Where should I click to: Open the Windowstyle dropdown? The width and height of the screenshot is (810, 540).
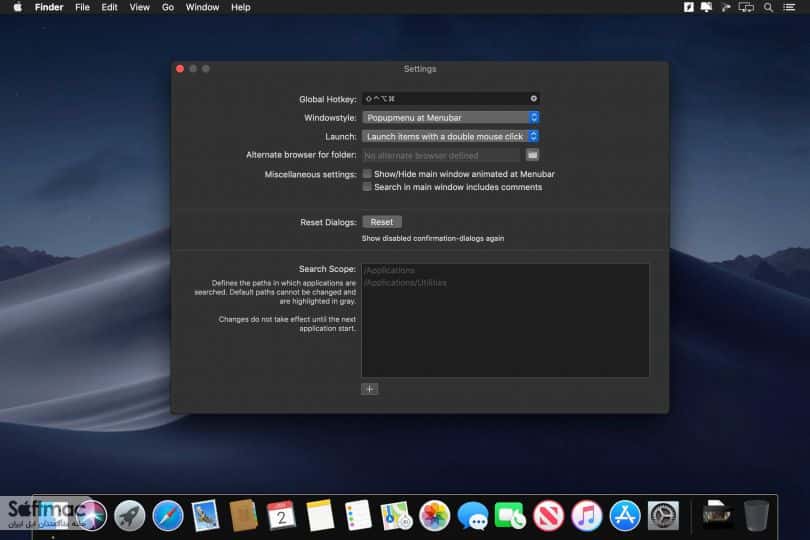(x=450, y=117)
